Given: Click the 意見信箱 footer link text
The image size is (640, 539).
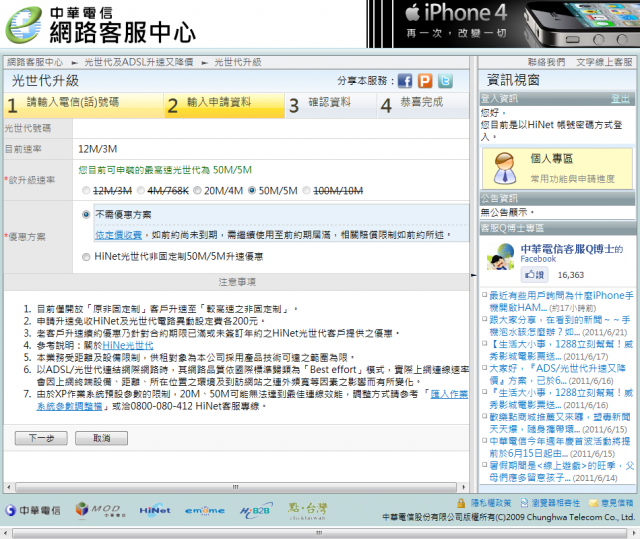Looking at the screenshot, I should click(617, 503).
